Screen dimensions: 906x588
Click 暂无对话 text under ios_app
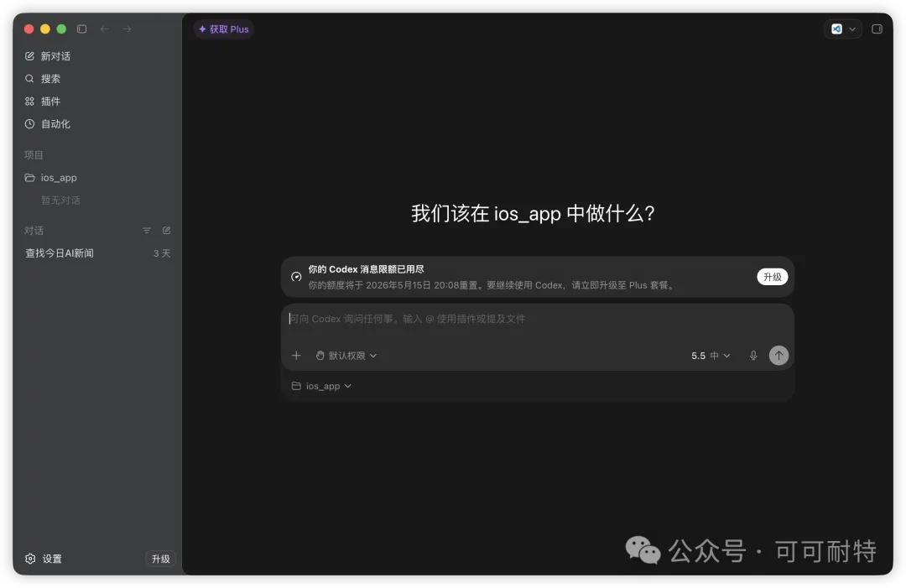tap(60, 200)
